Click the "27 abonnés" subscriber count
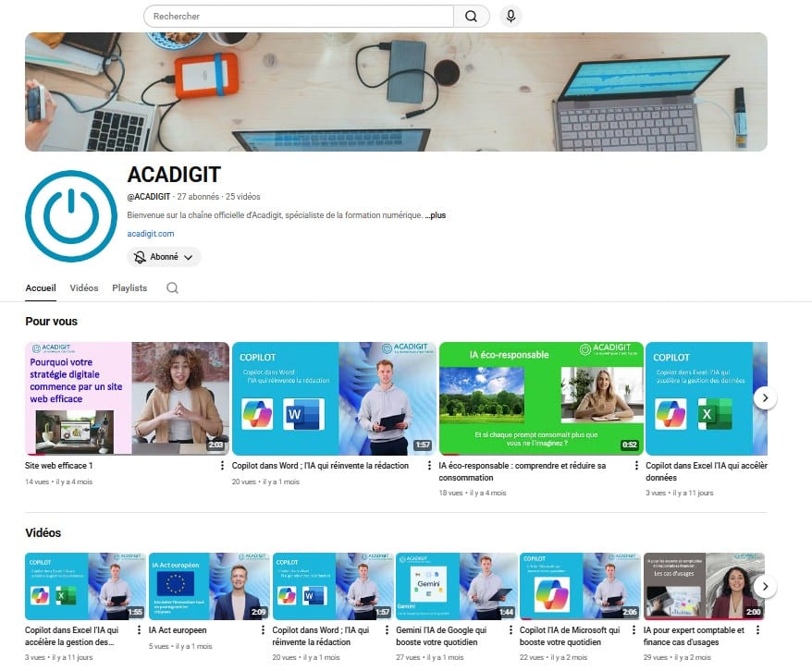 [198, 197]
